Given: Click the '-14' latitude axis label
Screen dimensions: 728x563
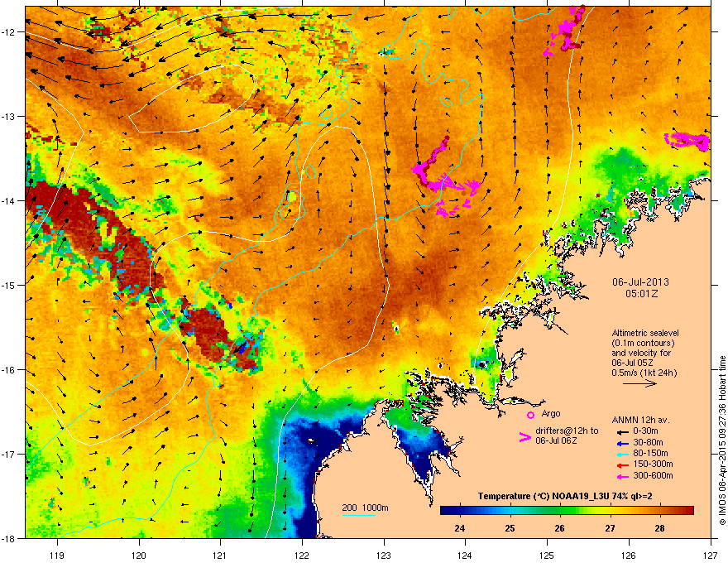Looking at the screenshot, I should (x=8, y=200).
